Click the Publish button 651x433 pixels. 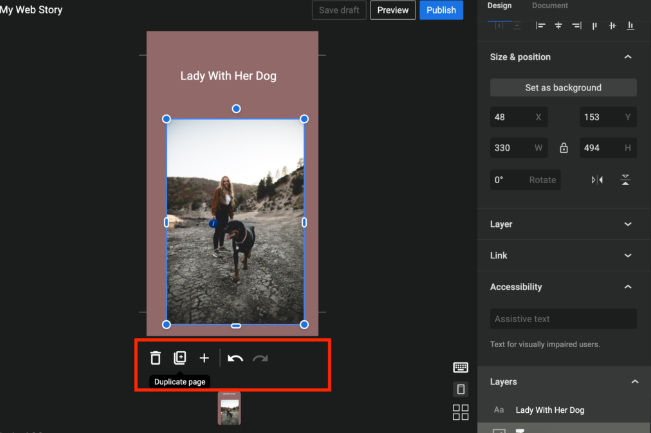(441, 10)
